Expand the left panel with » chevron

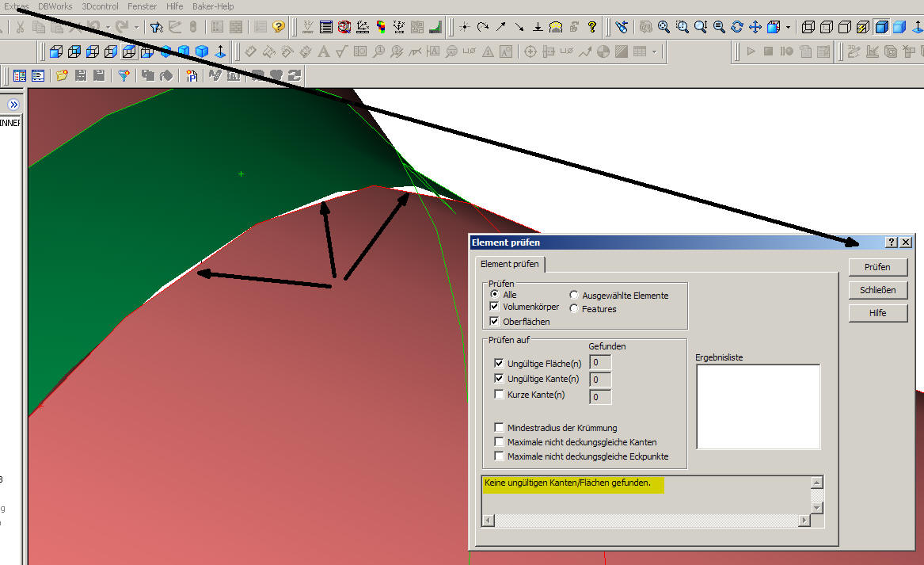(13, 105)
